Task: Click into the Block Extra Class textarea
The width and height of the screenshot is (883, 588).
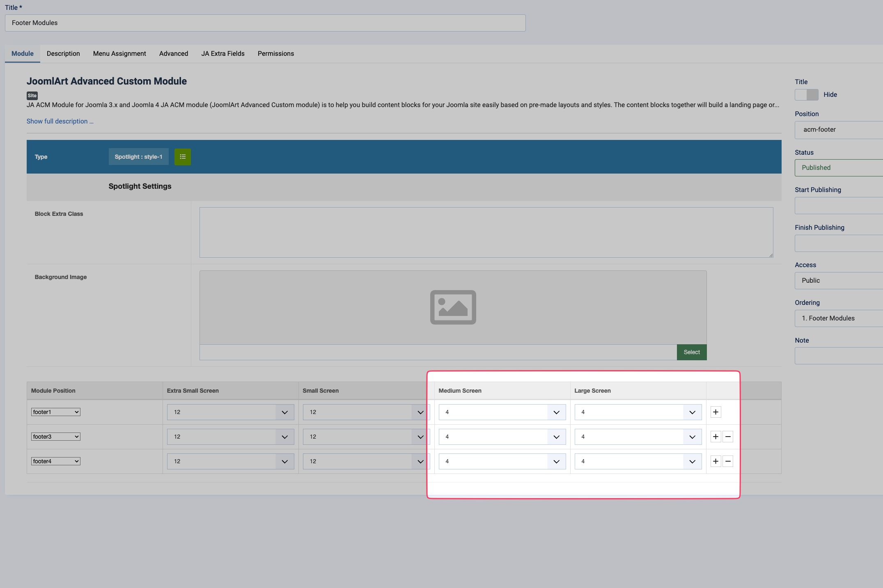Action: 486,232
